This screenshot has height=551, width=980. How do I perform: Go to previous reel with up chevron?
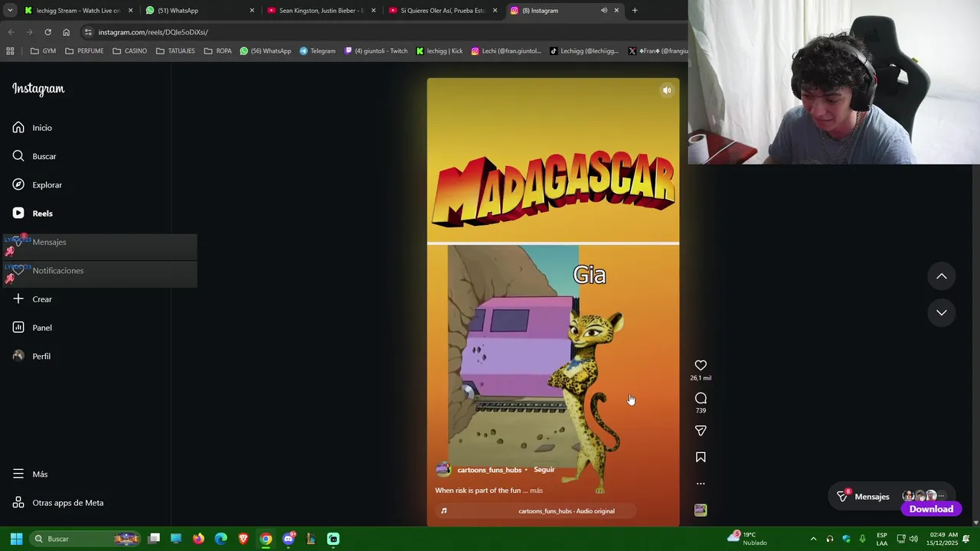(942, 276)
